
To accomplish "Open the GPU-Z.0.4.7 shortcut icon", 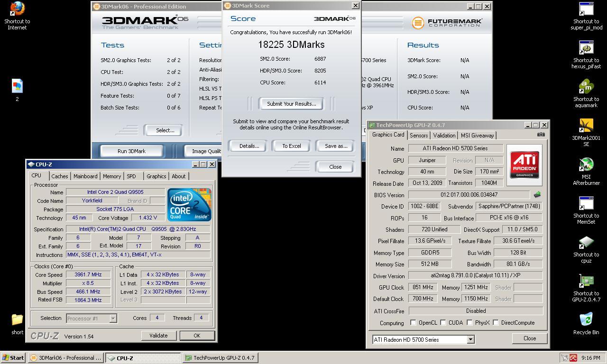I will click(586, 281).
